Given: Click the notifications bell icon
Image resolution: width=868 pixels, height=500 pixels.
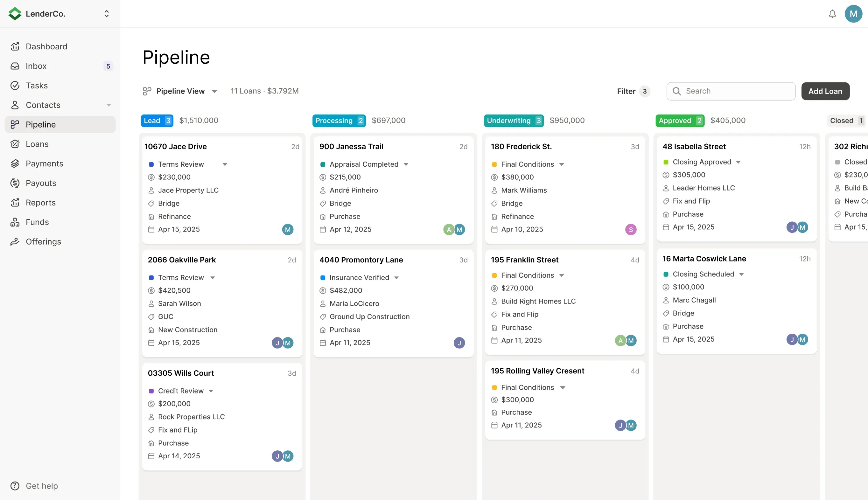Looking at the screenshot, I should [x=832, y=14].
